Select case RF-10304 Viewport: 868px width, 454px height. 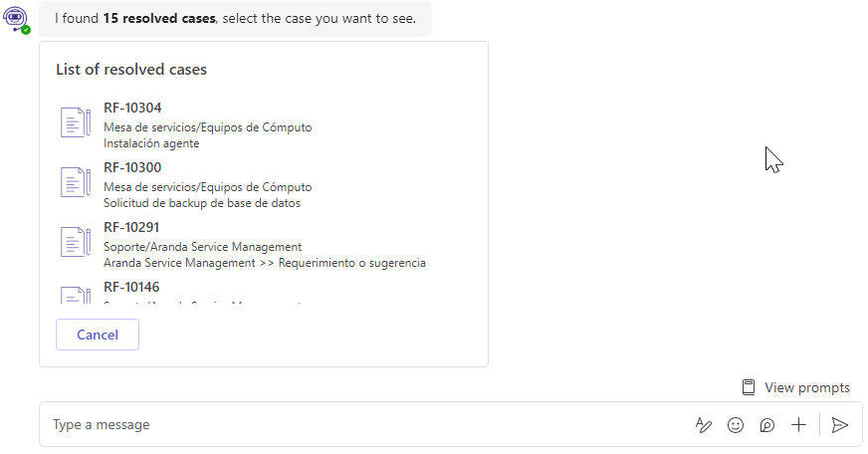[x=132, y=109]
